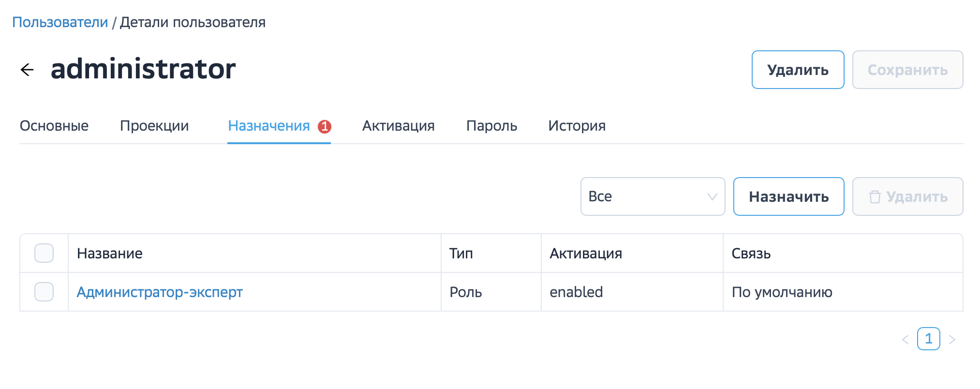The image size is (980, 389).
Task: Select the Назначения tab
Action: [269, 126]
